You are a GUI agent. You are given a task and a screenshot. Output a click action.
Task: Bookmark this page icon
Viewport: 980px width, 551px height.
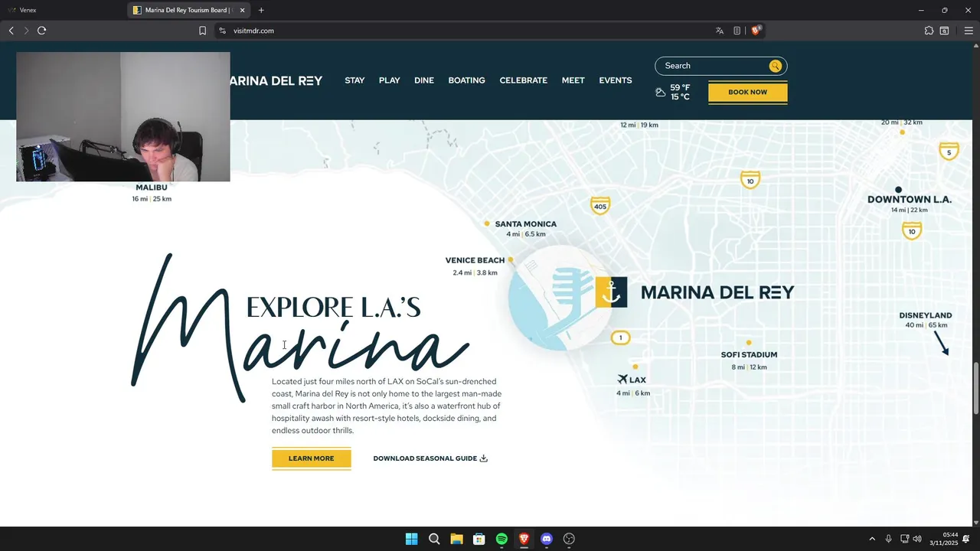(x=203, y=31)
